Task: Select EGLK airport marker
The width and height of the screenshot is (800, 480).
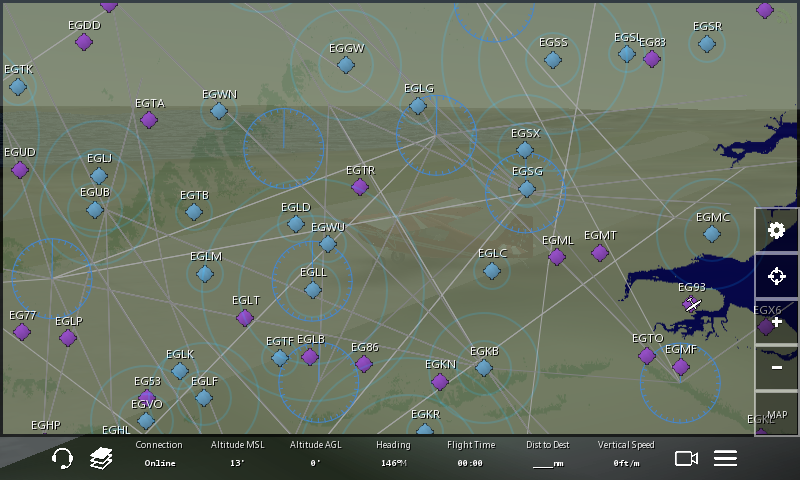Action: (180, 371)
